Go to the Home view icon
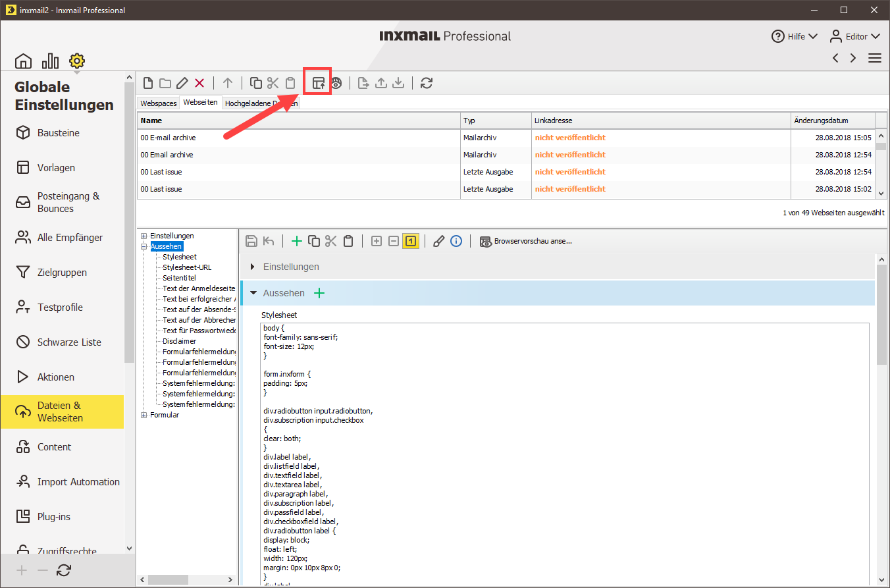 pyautogui.click(x=23, y=61)
